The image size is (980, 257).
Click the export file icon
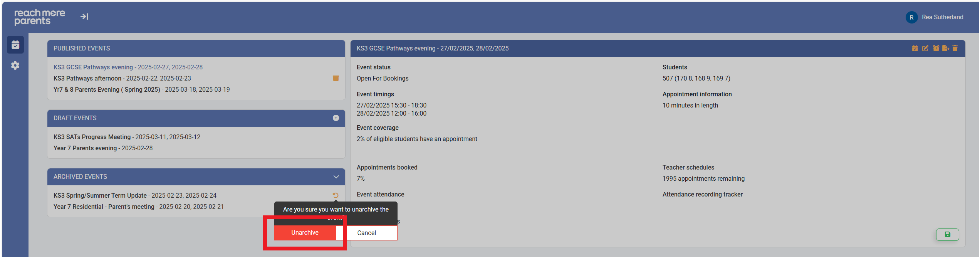[945, 49]
